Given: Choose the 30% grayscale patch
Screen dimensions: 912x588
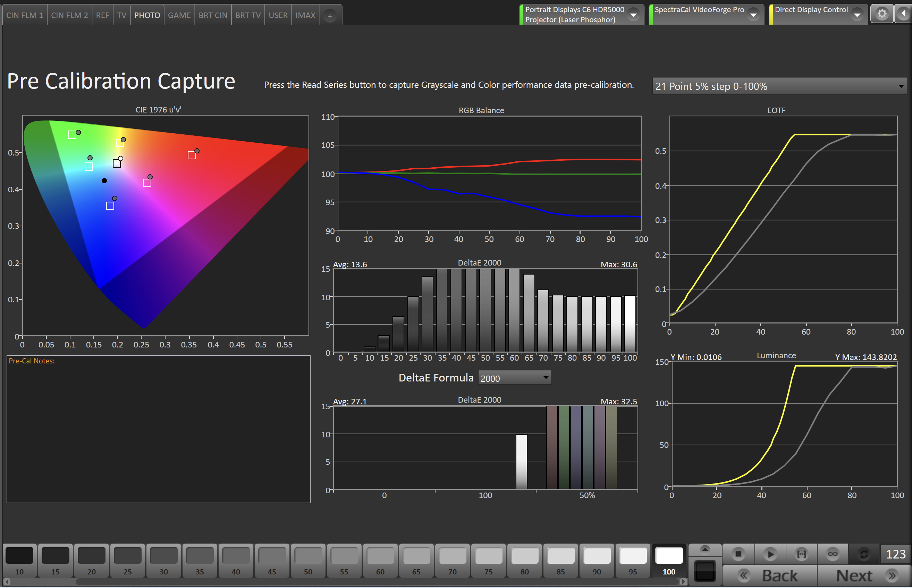Looking at the screenshot, I should pyautogui.click(x=164, y=561).
